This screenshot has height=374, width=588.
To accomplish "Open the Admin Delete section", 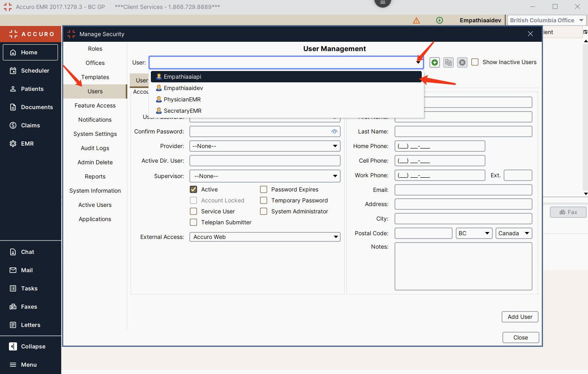I will click(95, 162).
